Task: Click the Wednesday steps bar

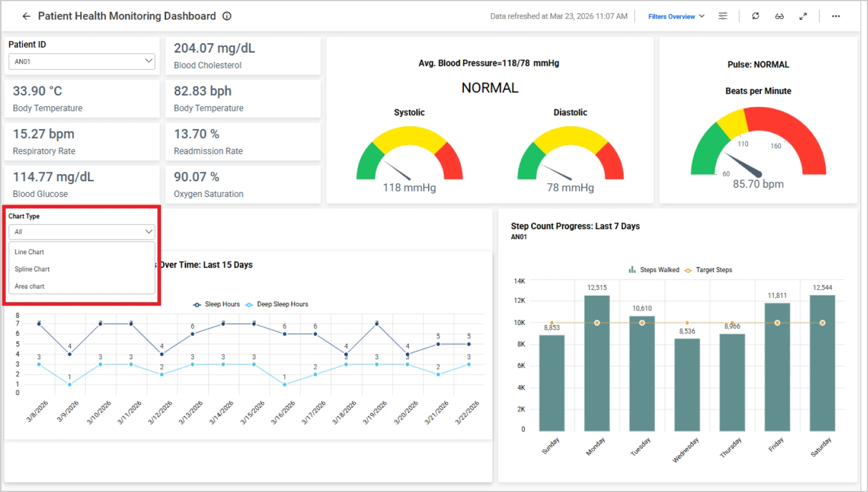Action: pyautogui.click(x=687, y=385)
